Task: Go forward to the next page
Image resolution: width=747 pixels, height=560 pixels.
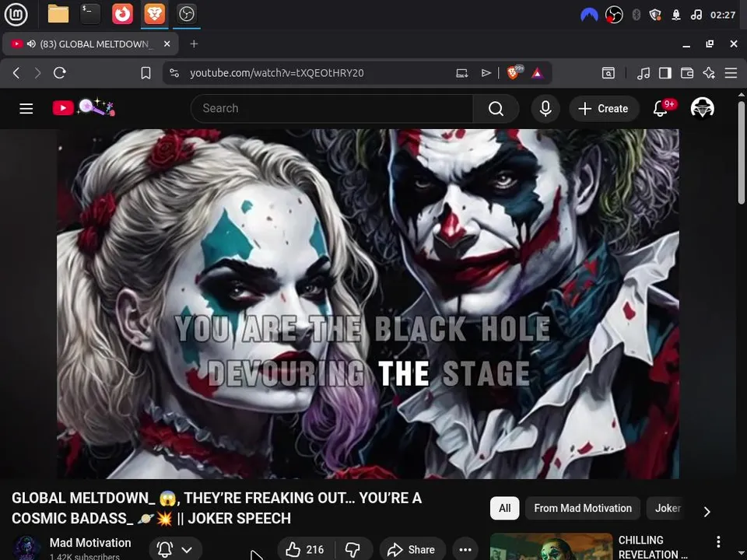Action: click(37, 73)
